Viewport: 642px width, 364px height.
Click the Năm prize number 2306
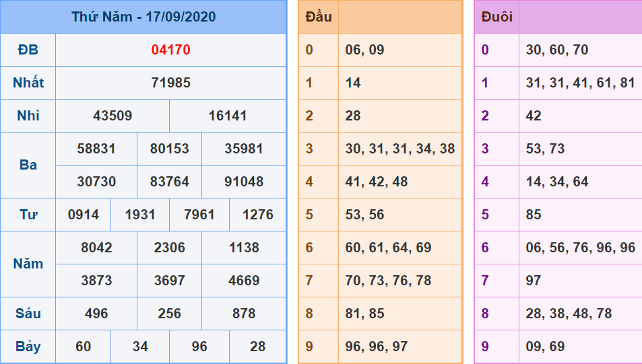[170, 248]
